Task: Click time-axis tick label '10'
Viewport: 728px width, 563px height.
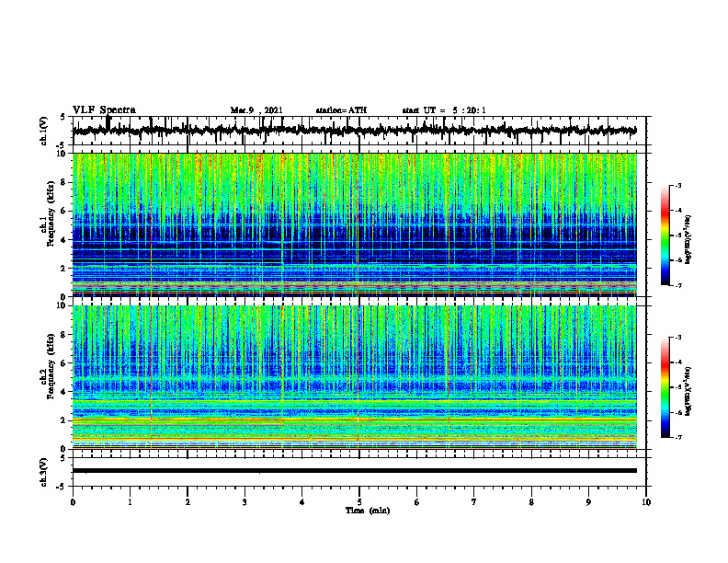Action: [x=646, y=502]
